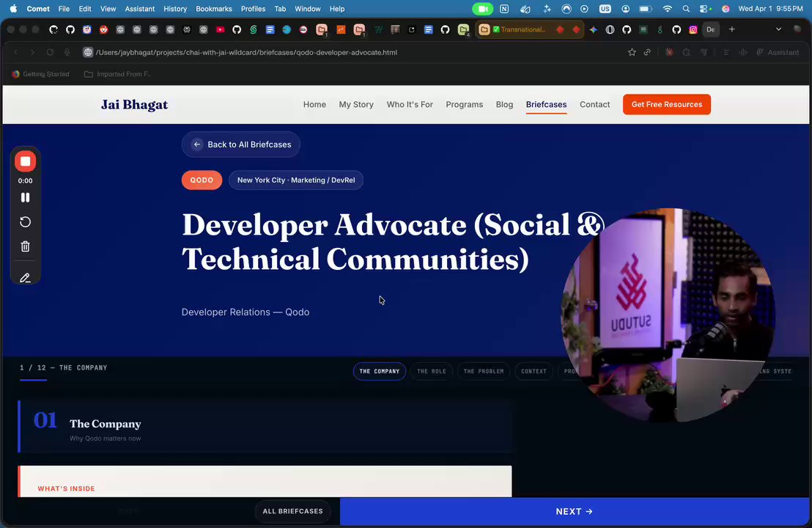Delete the recording with the trash icon

pos(25,246)
